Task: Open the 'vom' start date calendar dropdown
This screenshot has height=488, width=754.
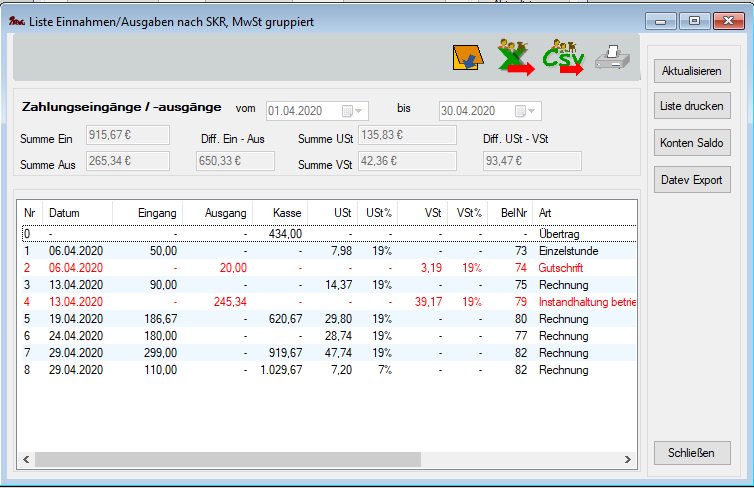Action: [x=352, y=111]
